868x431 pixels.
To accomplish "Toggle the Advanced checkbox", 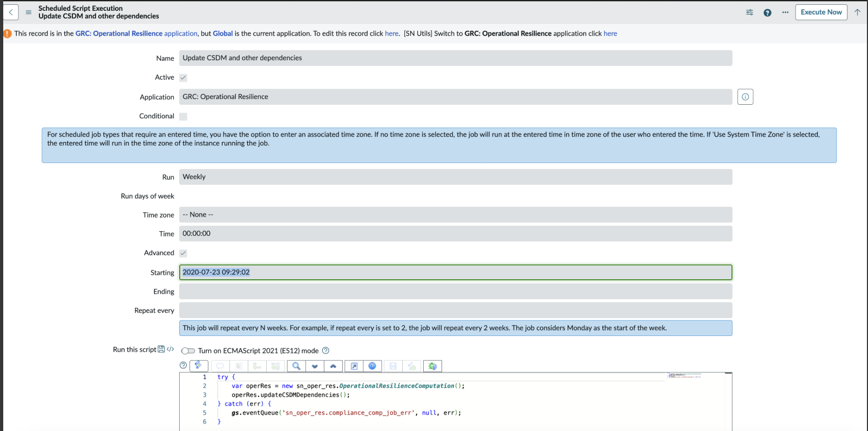I will coord(183,253).
